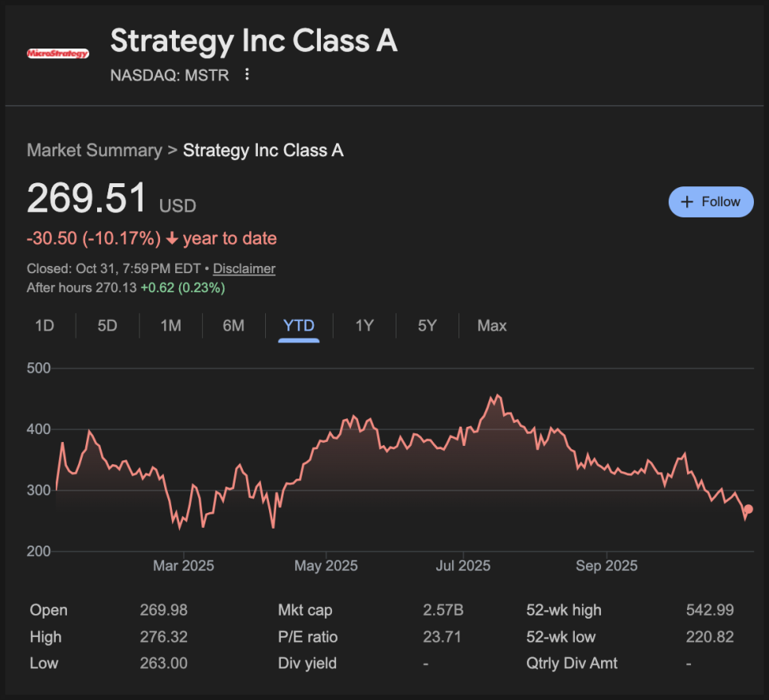
Task: Click the July 2025 peak on chart
Action: (498, 396)
